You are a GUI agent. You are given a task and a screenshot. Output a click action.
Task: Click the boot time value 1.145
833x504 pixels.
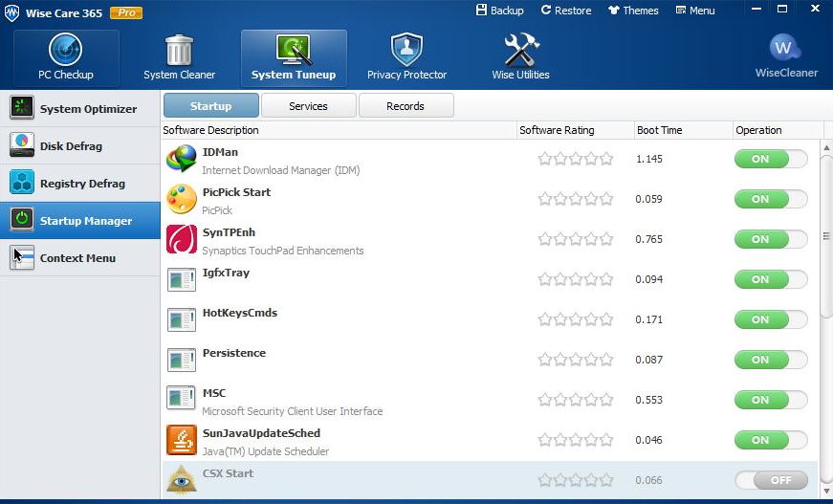click(x=649, y=159)
